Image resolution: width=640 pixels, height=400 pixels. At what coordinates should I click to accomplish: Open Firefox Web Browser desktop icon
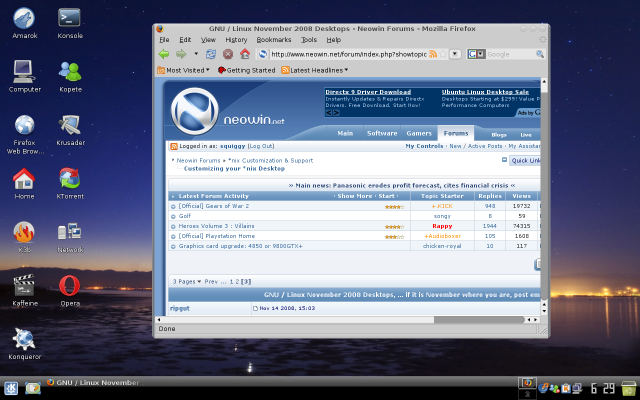pos(24,135)
